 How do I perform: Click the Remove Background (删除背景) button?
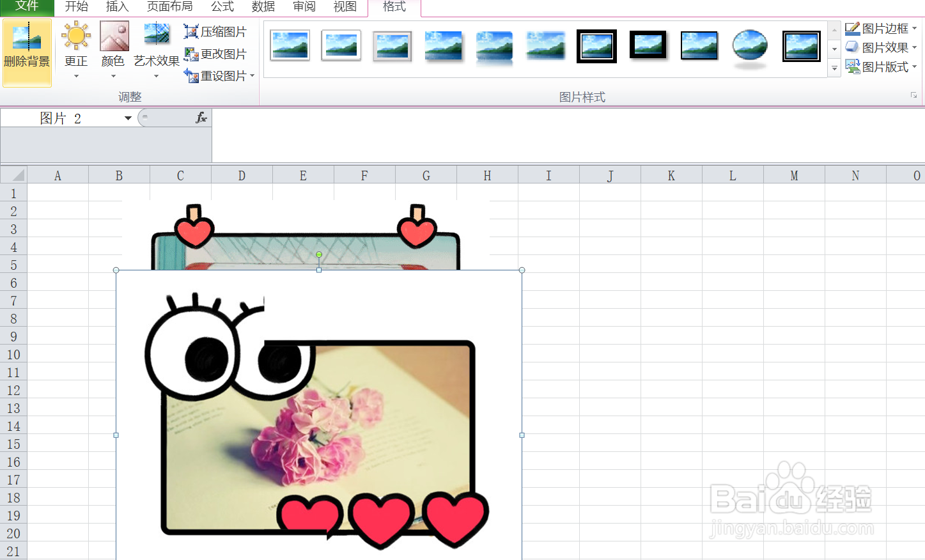point(27,52)
